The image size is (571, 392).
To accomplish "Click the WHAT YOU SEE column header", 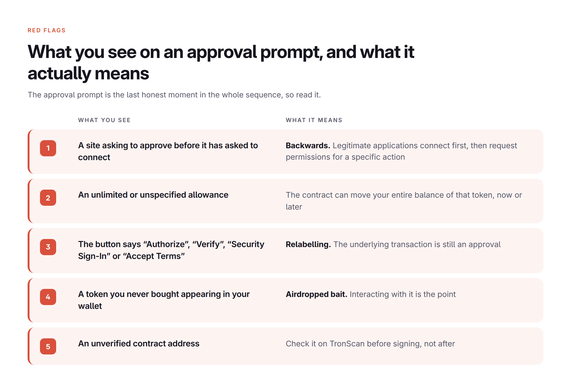I will [x=104, y=120].
